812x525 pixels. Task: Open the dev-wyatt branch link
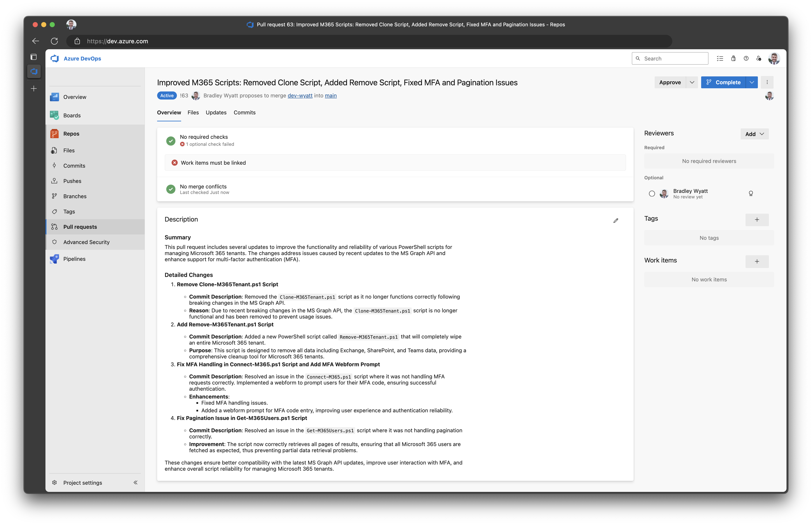[300, 95]
